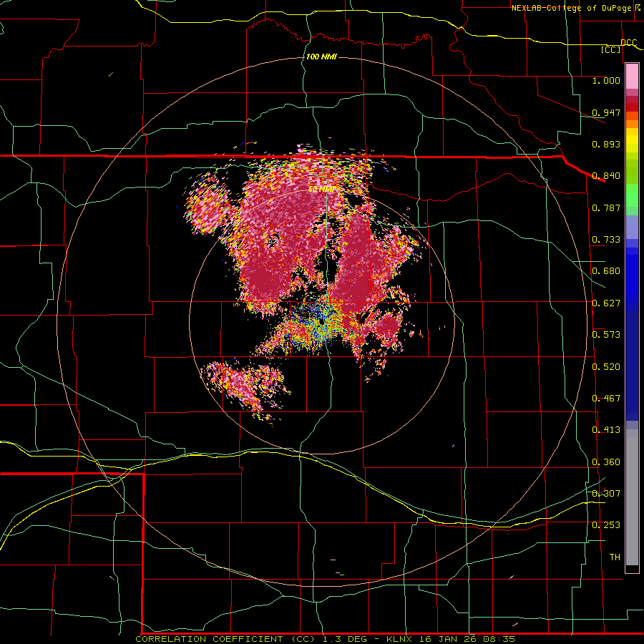This screenshot has width=644, height=644.
Task: Click the pink top segment of color bar
Action: [632, 77]
